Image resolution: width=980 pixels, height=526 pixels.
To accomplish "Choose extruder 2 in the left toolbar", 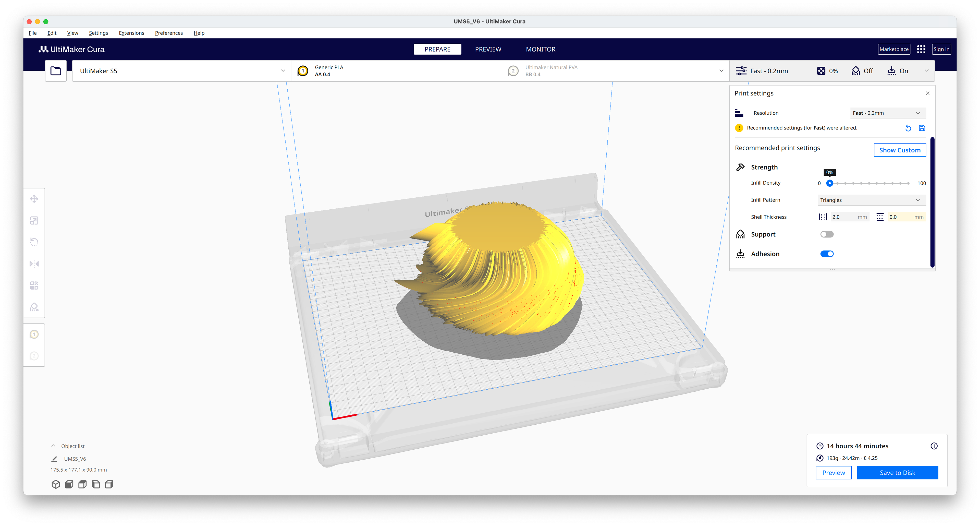I will pos(34,356).
